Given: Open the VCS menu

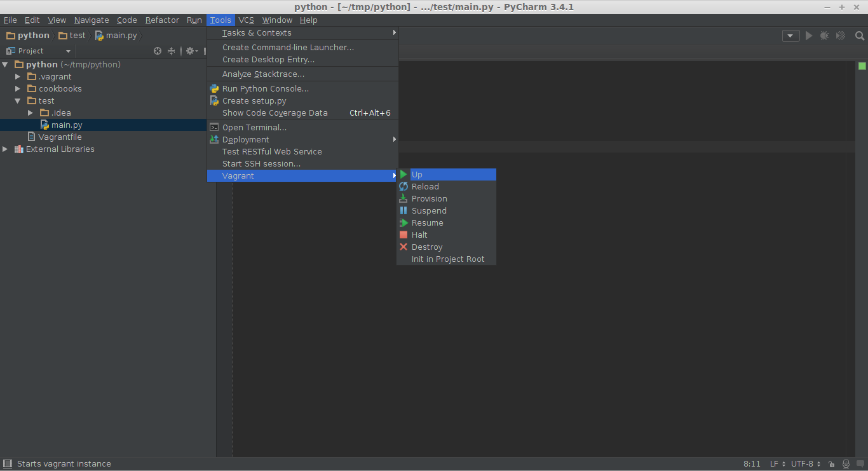Looking at the screenshot, I should tap(246, 20).
